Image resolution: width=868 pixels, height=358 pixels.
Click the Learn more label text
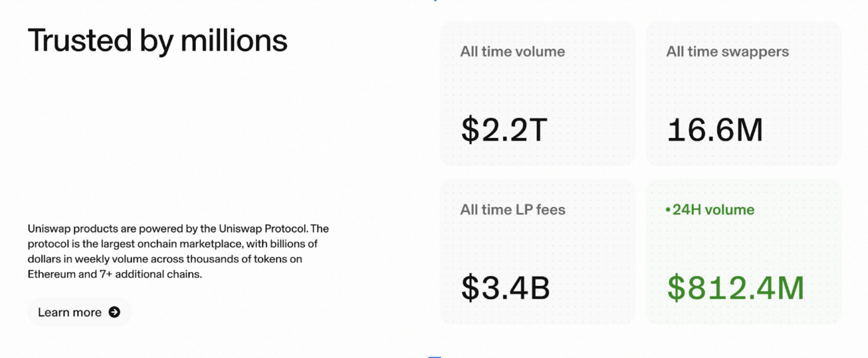(x=70, y=312)
